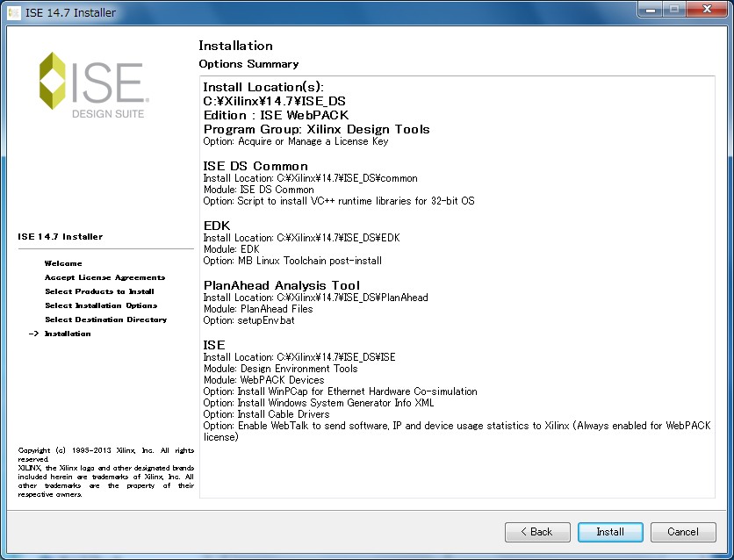734x560 pixels.
Task: Select the Select Installation Options step
Action: 101,305
